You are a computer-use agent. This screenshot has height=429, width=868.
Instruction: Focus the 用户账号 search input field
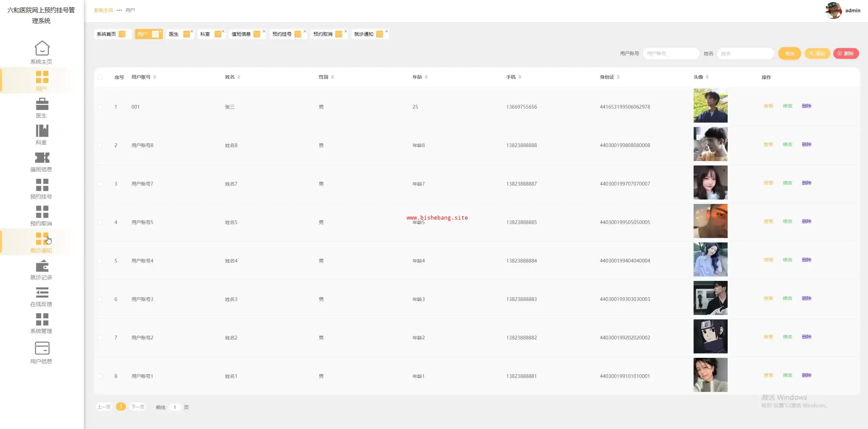[671, 53]
